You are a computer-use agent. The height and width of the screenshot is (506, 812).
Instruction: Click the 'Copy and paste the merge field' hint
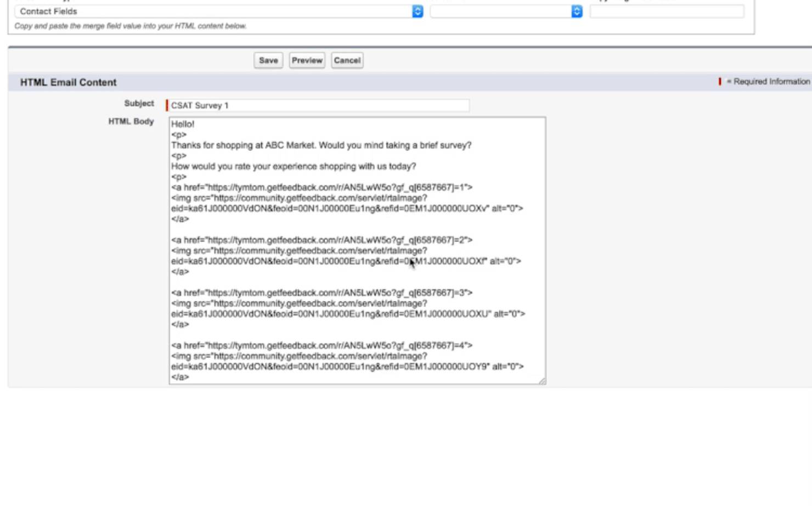tap(131, 26)
